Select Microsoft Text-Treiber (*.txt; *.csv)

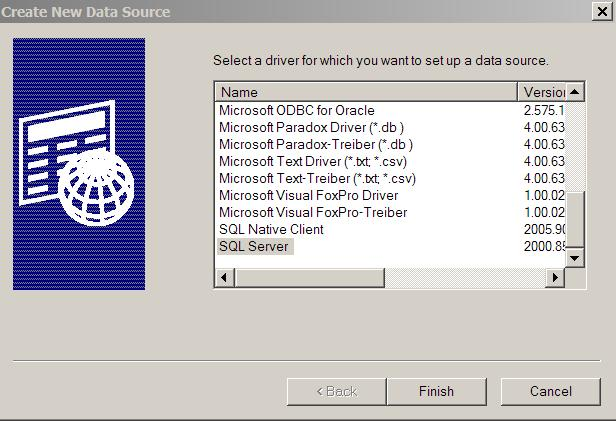click(x=317, y=178)
